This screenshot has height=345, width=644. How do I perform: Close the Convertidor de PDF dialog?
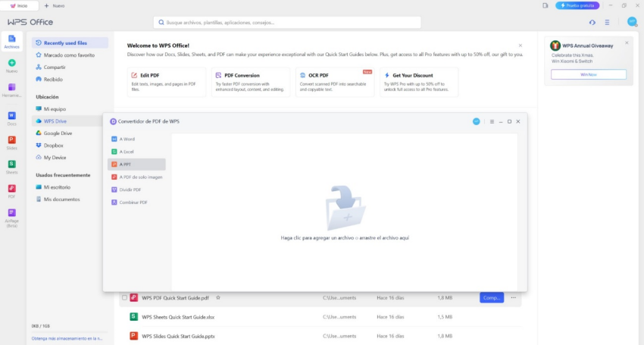[x=518, y=122]
